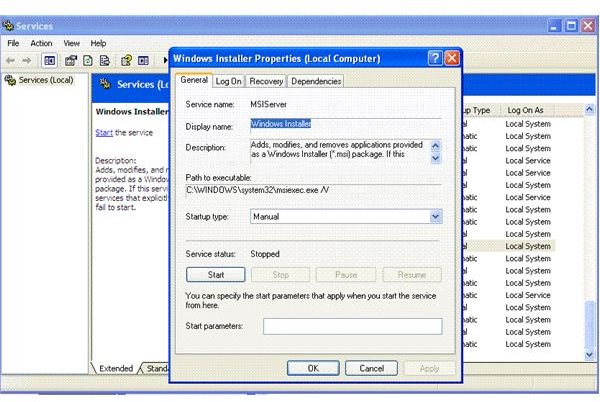Click the greyed Stop button
Screen dimensions: 600x402
(280, 275)
